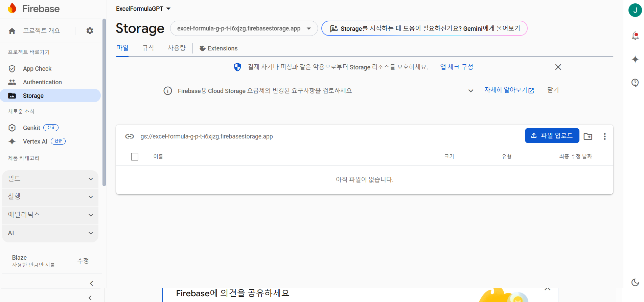Copy bucket link icon
Image resolution: width=644 pixels, height=302 pixels.
point(130,136)
